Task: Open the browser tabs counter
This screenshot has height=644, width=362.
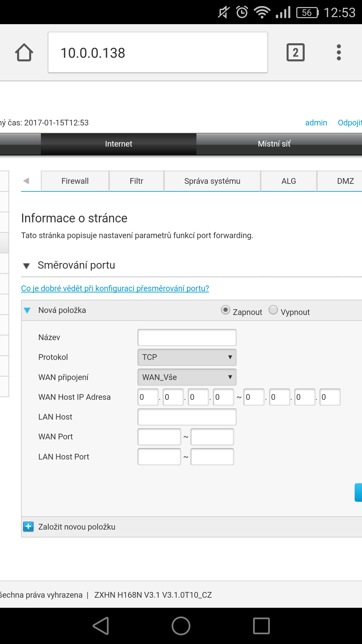Action: tap(295, 52)
